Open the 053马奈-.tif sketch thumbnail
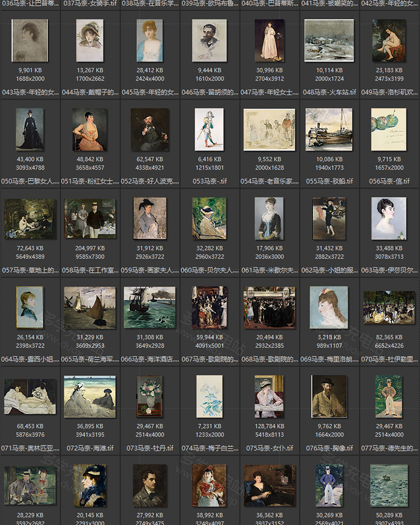Image resolution: width=420 pixels, height=525 pixels. [x=209, y=132]
